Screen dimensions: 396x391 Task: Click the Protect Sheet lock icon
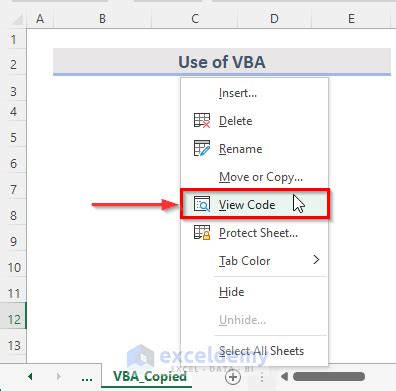pos(202,232)
